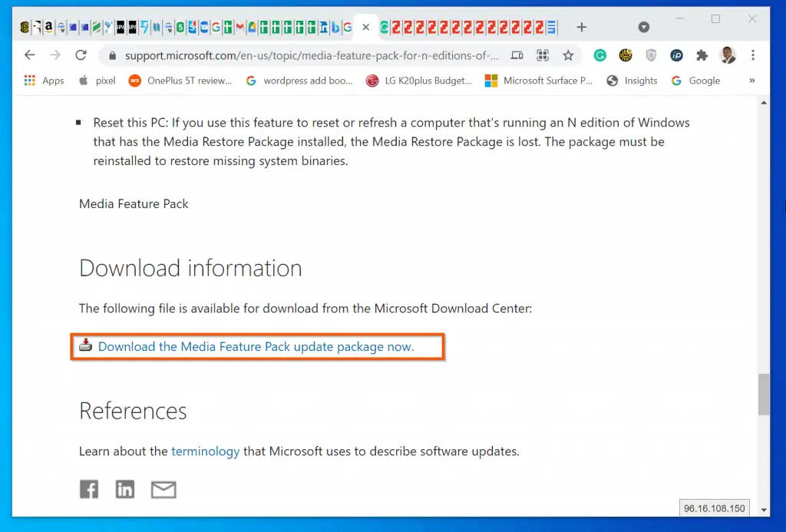The width and height of the screenshot is (786, 532).
Task: Open the blue iP extension
Action: (x=676, y=55)
